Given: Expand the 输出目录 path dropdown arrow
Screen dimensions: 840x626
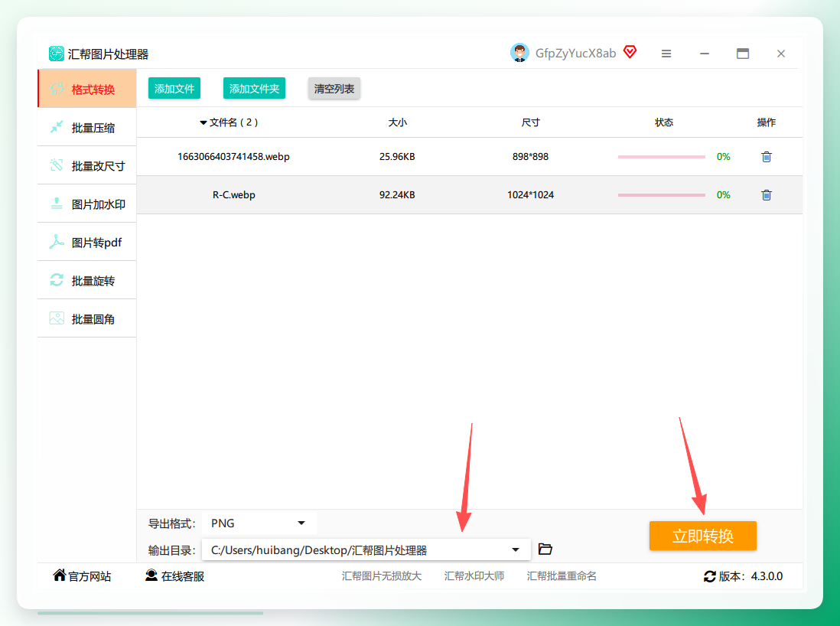Looking at the screenshot, I should (x=516, y=550).
